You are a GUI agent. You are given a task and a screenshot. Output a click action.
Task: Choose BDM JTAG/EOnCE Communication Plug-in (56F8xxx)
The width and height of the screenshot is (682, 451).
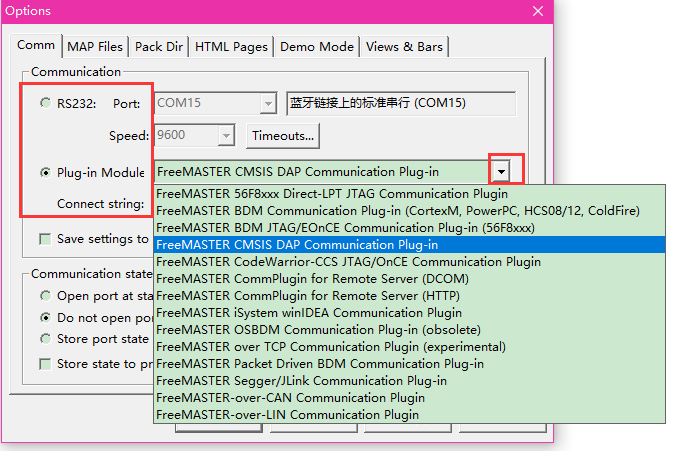coord(410,227)
